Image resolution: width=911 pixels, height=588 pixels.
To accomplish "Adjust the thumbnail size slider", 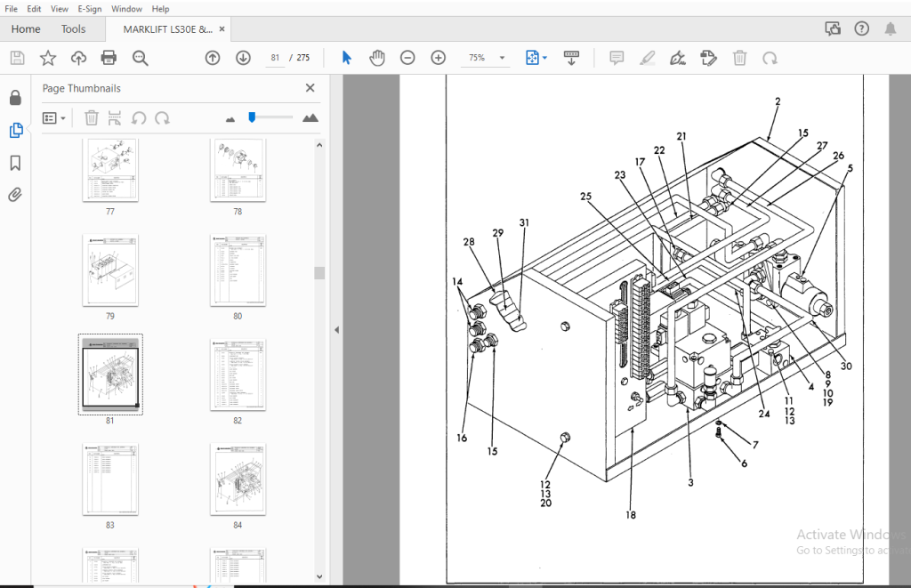I will tap(252, 118).
